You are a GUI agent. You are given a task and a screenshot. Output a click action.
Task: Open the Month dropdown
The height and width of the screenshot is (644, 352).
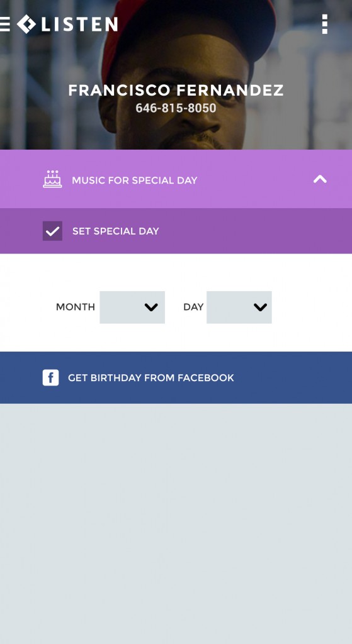click(x=132, y=307)
